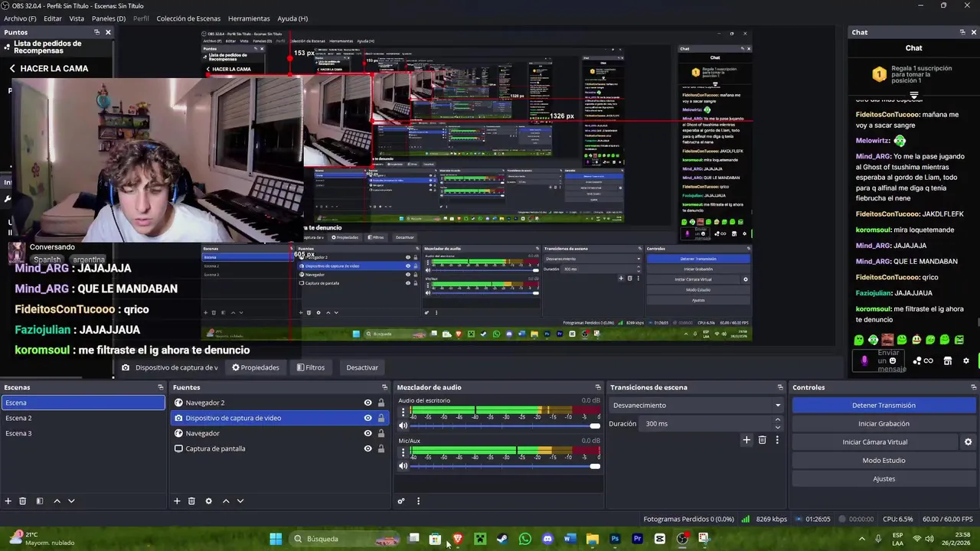Add a new scene with plus icon
The image size is (980, 551).
coord(8,500)
